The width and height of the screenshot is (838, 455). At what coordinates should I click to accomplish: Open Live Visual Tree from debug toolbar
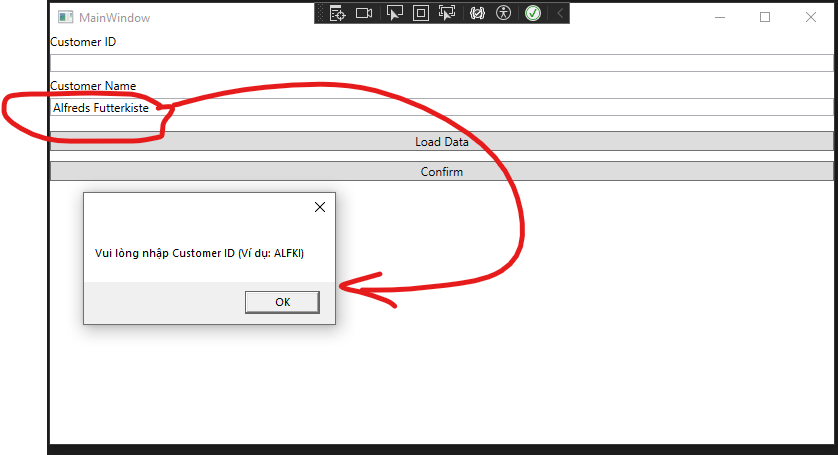coord(338,13)
